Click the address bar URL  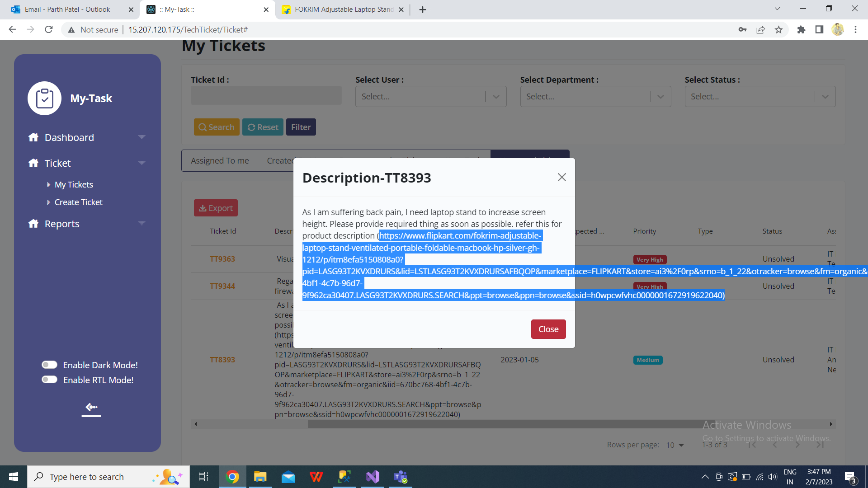[x=188, y=29]
